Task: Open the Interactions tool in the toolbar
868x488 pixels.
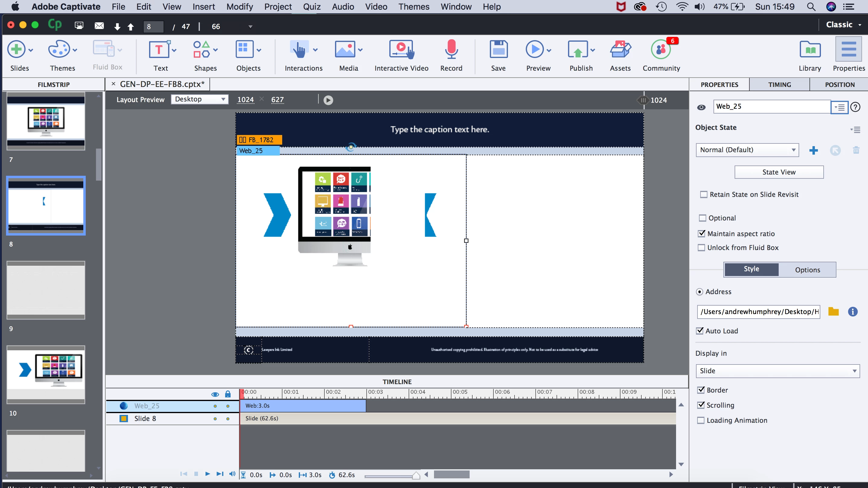Action: pyautogui.click(x=299, y=50)
